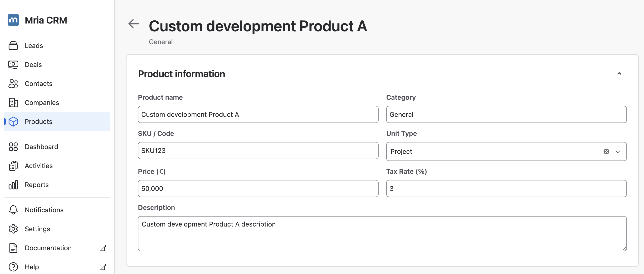Click the Activities clipboard icon
The width and height of the screenshot is (644, 274).
click(x=13, y=166)
